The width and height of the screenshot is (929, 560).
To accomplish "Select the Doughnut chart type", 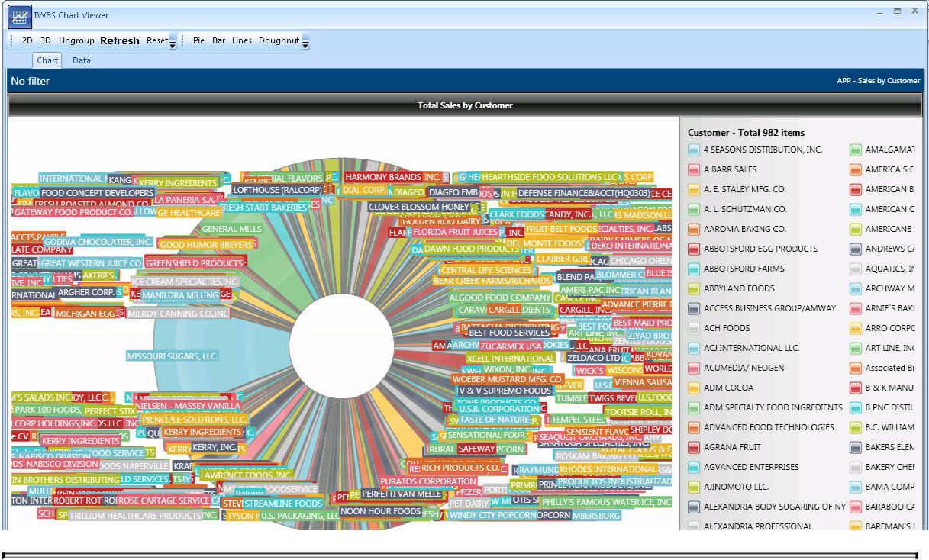I will [279, 40].
